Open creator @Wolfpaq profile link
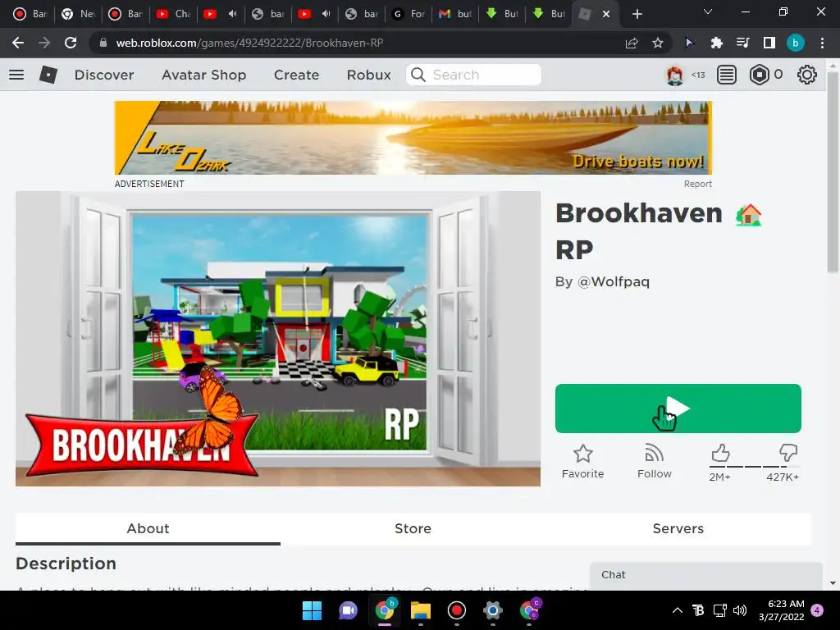 click(x=614, y=281)
